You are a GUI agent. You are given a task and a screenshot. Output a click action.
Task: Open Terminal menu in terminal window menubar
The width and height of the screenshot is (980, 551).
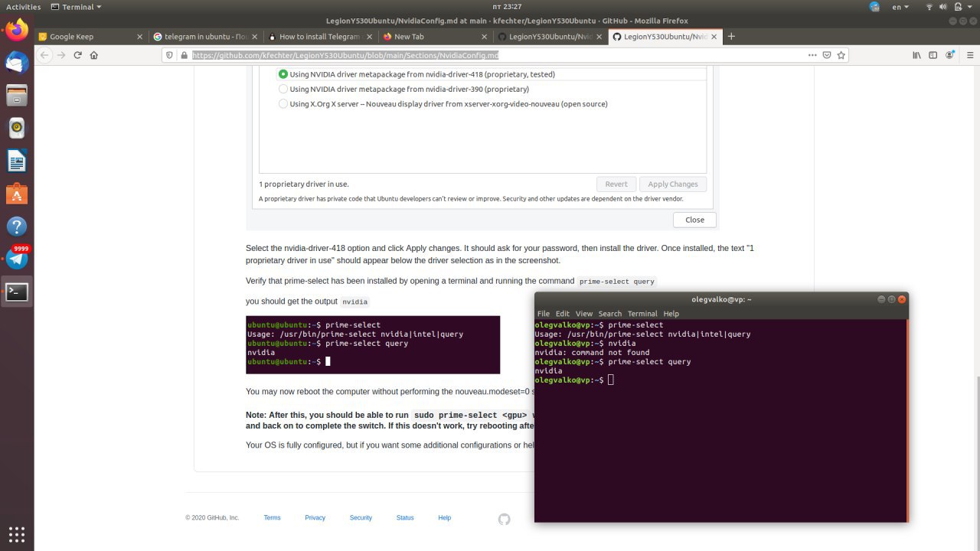pyautogui.click(x=642, y=314)
